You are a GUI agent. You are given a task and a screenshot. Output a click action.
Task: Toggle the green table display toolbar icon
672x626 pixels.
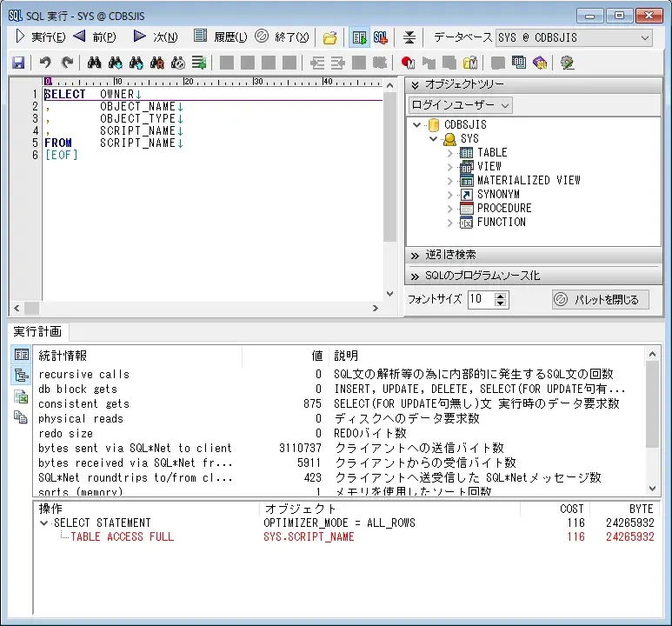coord(359,37)
